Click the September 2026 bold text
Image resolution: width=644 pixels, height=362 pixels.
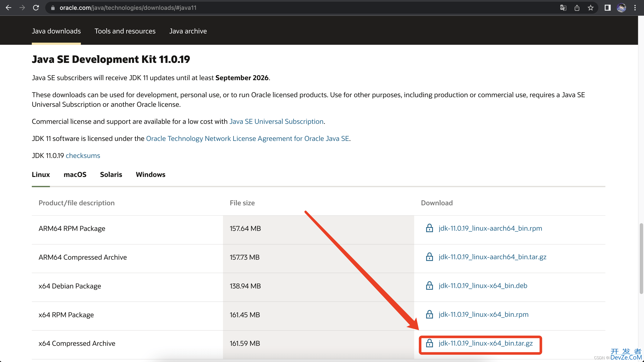(x=242, y=78)
